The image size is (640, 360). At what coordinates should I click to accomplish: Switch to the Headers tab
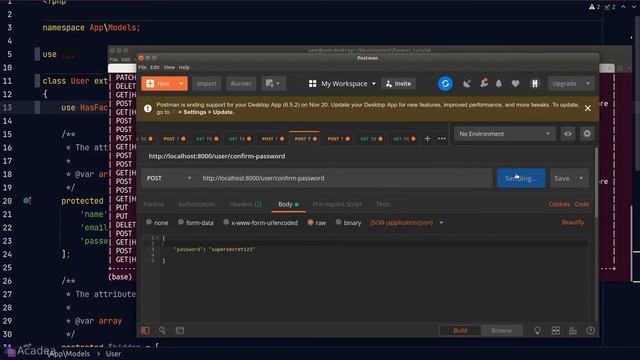tap(246, 204)
